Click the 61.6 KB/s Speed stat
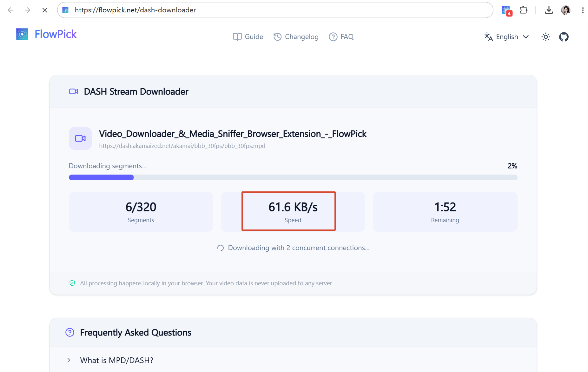Image resolution: width=588 pixels, height=372 pixels. 293,212
